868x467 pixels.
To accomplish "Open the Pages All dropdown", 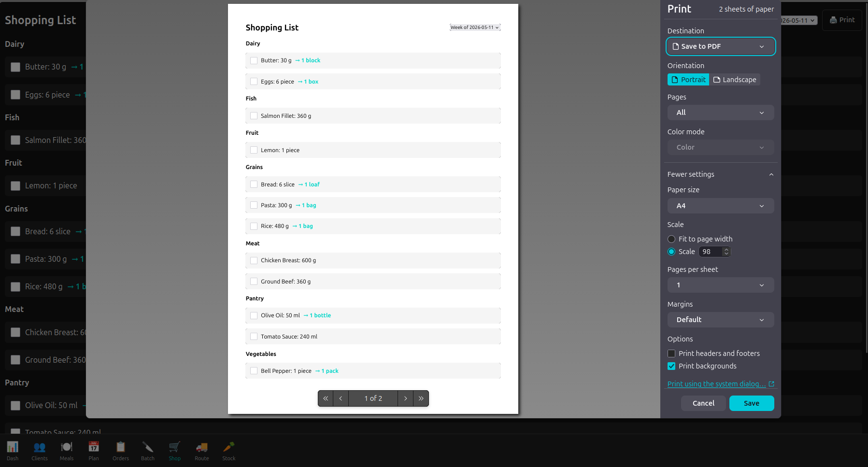I will 721,113.
